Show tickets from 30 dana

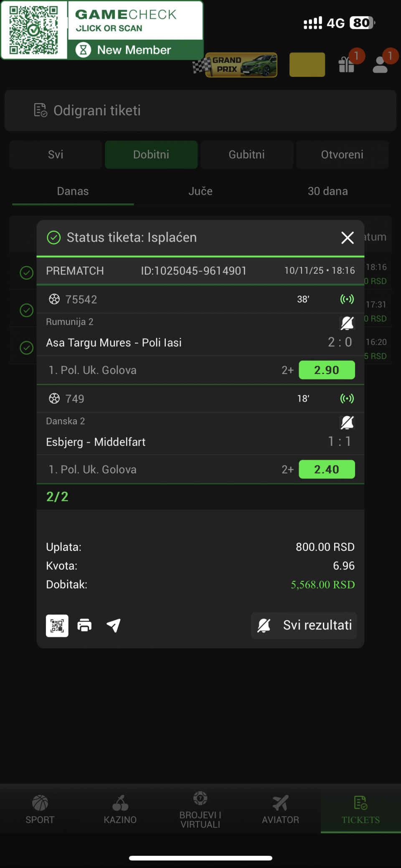[x=327, y=191]
